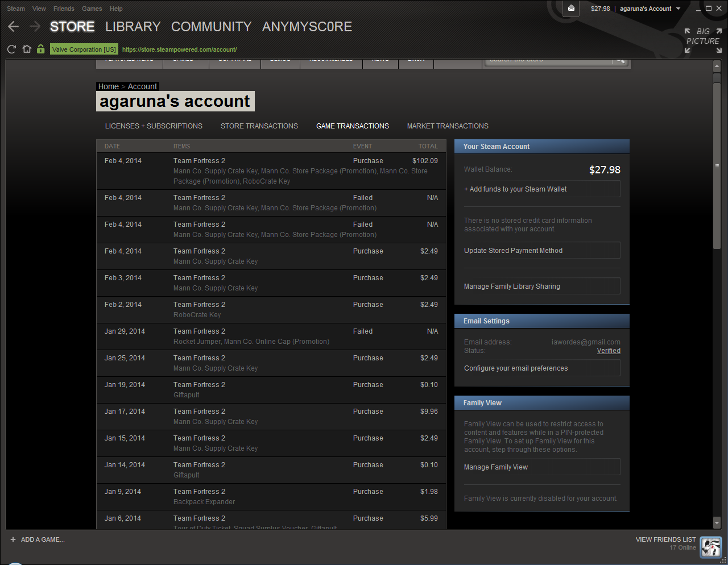
Task: Click the Home breadcrumb link
Action: click(x=108, y=86)
